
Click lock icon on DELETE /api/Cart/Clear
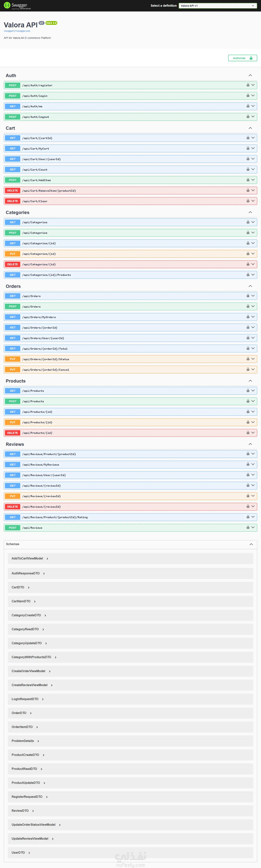pyautogui.click(x=248, y=200)
